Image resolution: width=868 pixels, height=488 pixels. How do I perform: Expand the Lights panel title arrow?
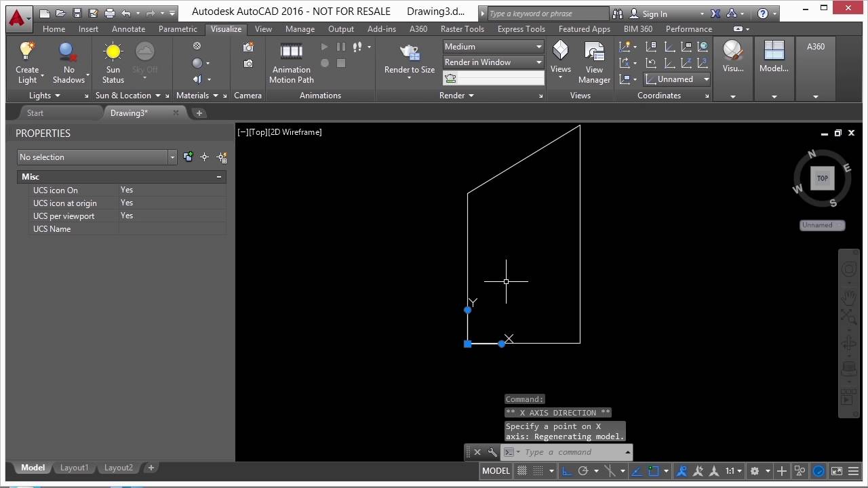56,96
